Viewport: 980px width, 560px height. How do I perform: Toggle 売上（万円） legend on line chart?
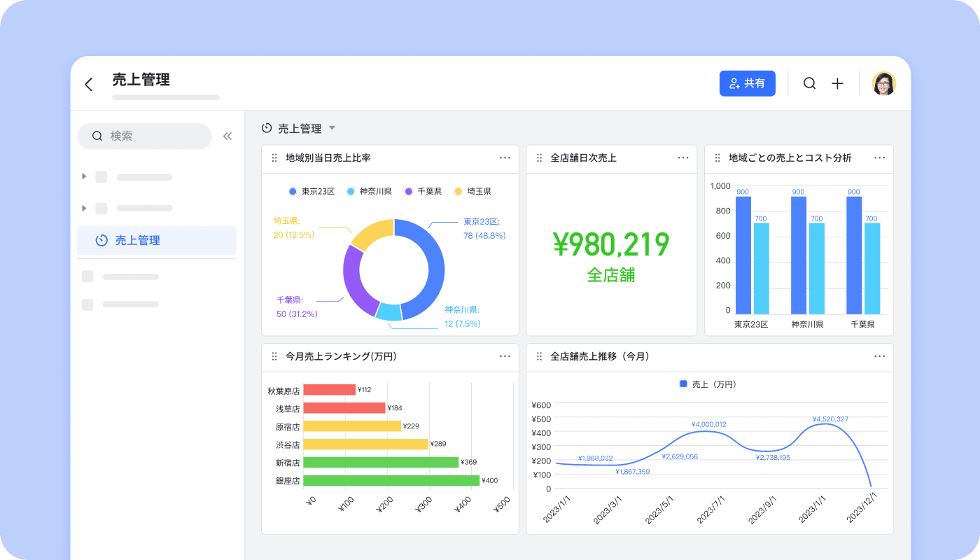(x=708, y=384)
